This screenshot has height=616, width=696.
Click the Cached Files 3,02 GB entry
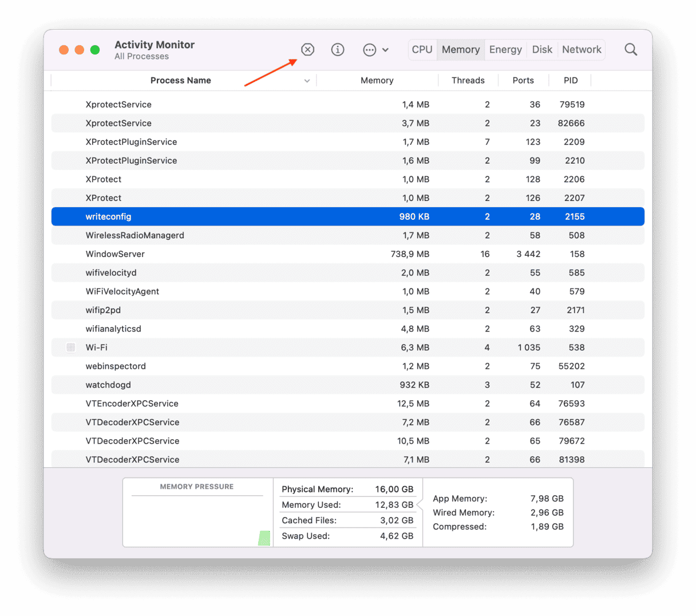347,520
